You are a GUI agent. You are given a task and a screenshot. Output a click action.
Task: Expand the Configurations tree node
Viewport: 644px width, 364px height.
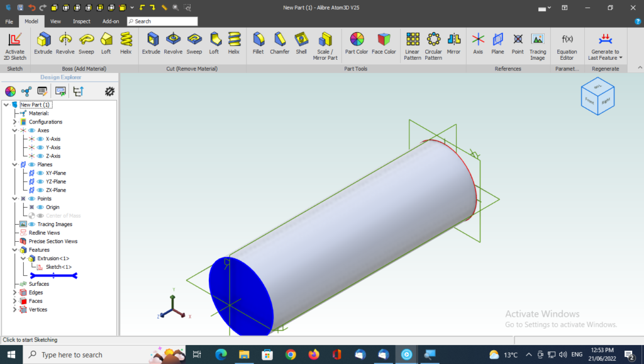click(x=14, y=122)
